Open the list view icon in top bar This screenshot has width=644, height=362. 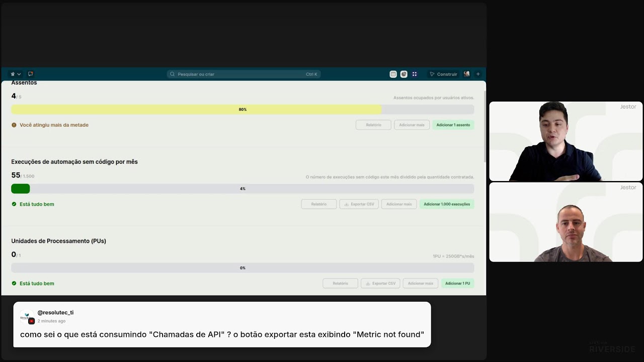point(393,74)
